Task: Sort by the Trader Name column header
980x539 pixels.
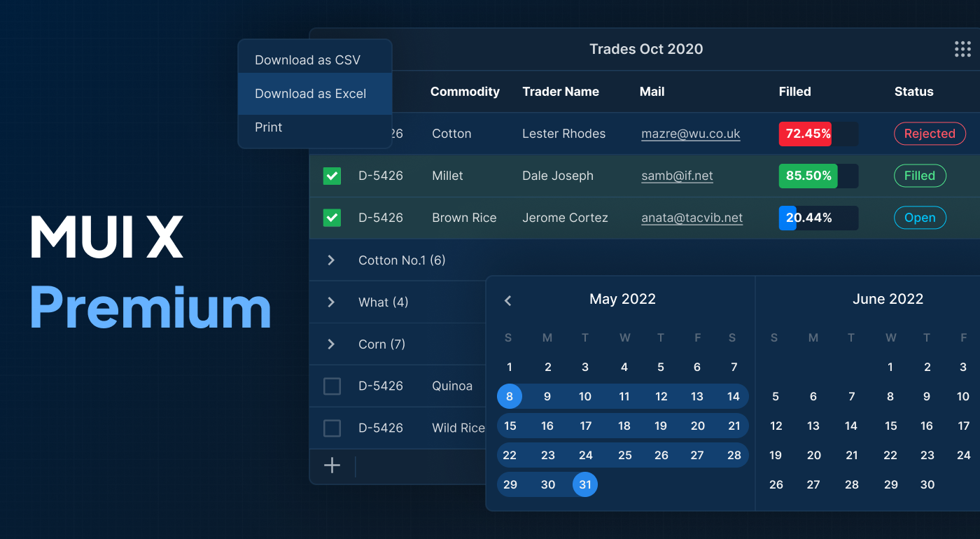Action: coord(560,92)
